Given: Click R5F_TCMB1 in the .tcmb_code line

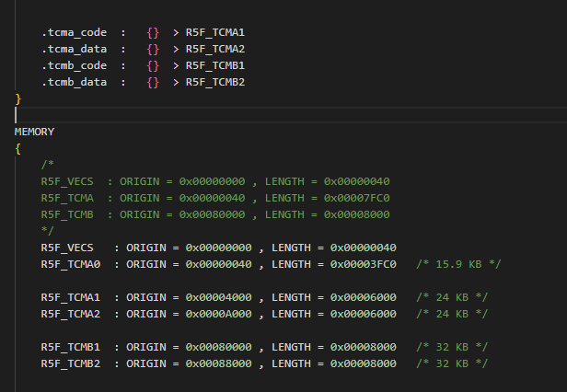Looking at the screenshot, I should [215, 66].
